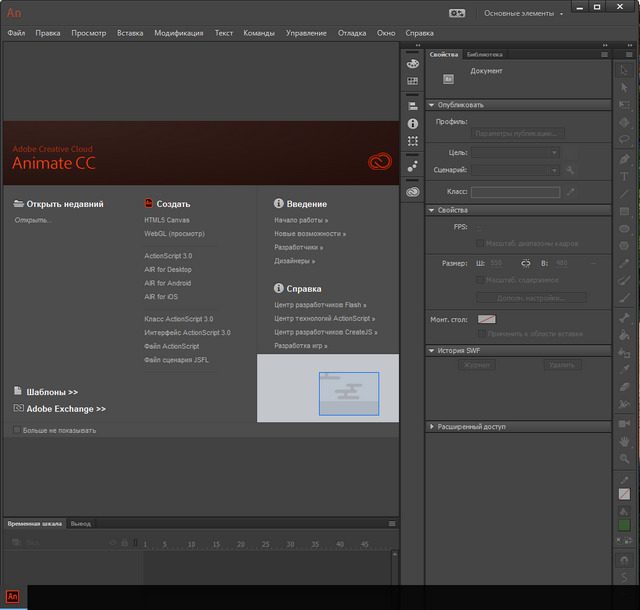This screenshot has width=640, height=610.
Task: Open the Цель dropdown
Action: coord(515,152)
